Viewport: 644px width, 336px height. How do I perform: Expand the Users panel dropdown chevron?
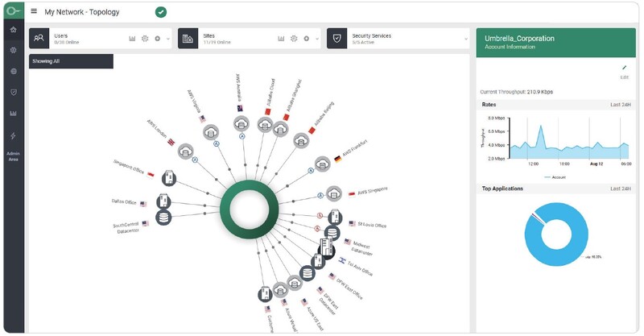167,39
